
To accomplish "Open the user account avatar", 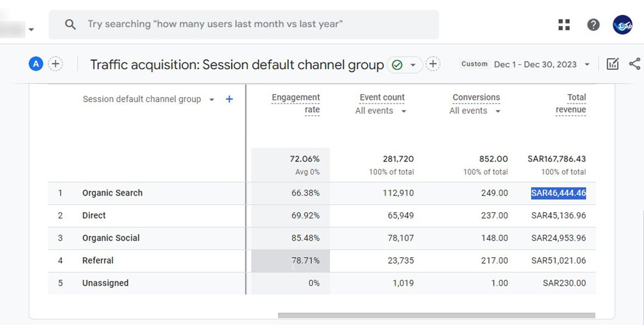I will [x=623, y=25].
